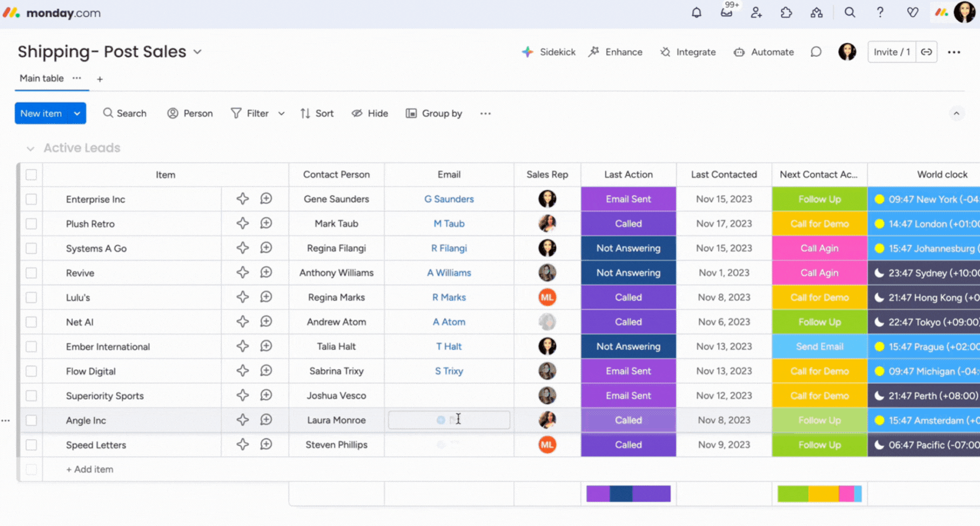Select the Main table tab

point(42,78)
